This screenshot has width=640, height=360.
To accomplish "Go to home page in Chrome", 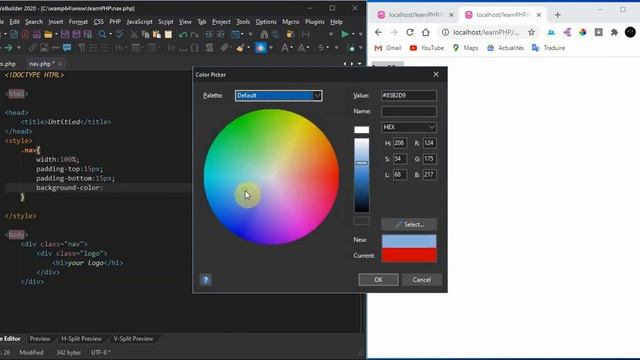I will (x=426, y=32).
